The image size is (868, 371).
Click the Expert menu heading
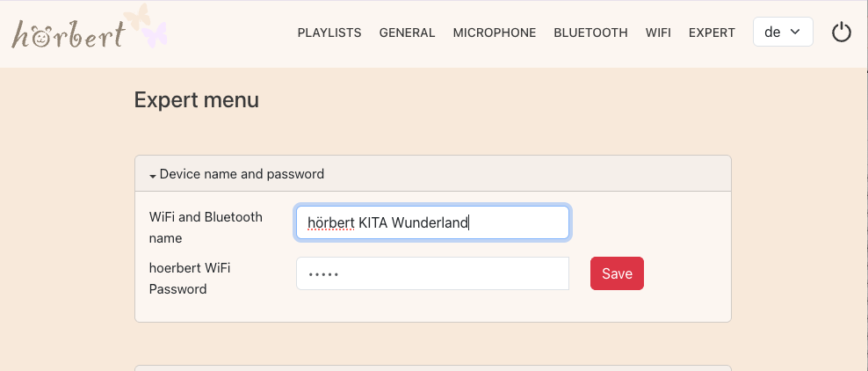[196, 100]
